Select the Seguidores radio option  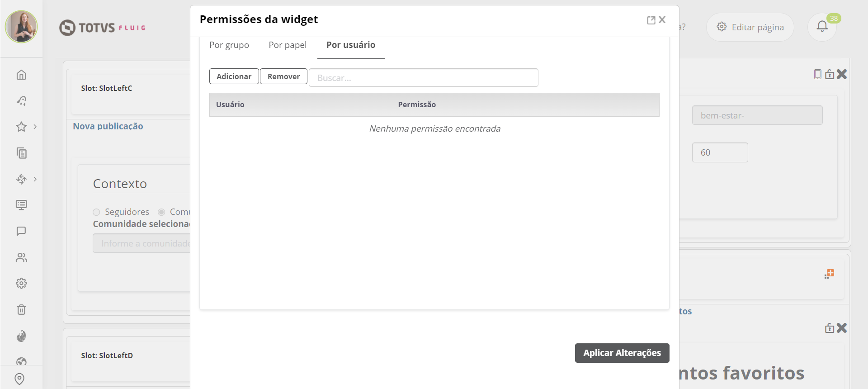(96, 212)
